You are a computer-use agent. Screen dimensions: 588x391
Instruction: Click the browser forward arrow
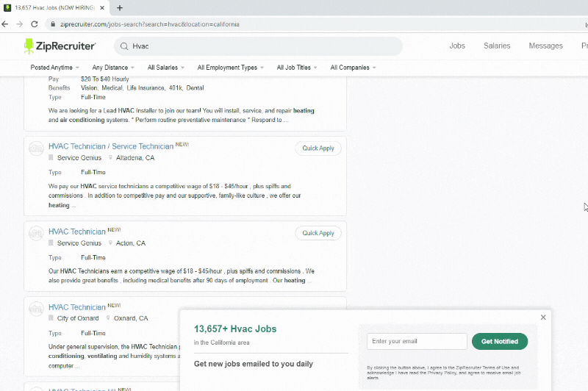click(20, 24)
